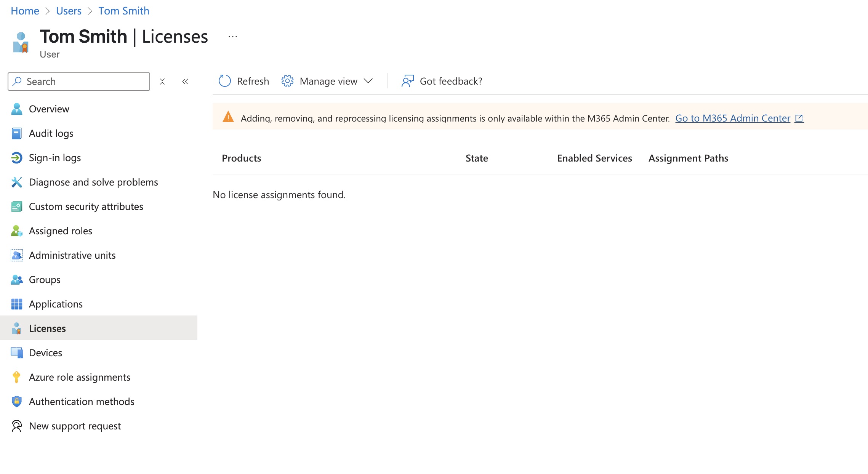Clear sidebar search with the X icon
Screen dimensions: 868x474
tap(162, 82)
